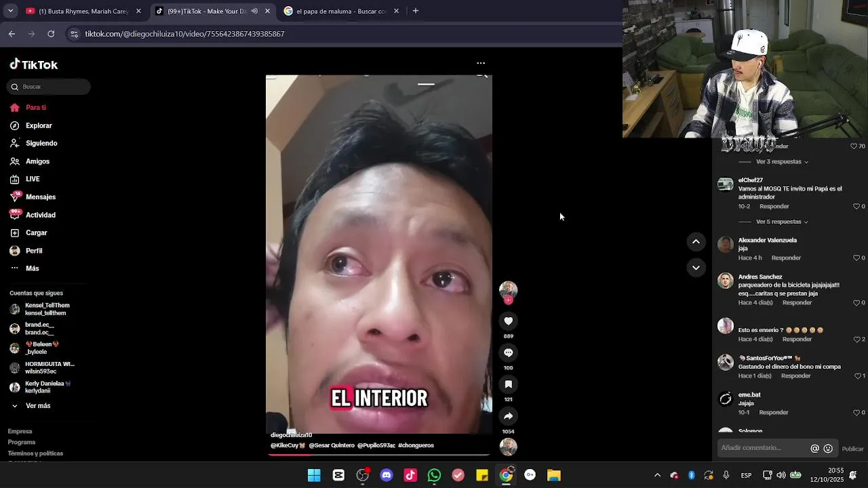868x488 pixels.
Task: Open the #chongueros hashtag link
Action: pos(416,445)
